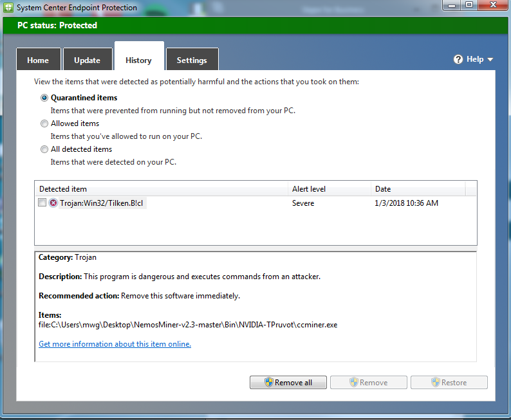Click the Help text label
This screenshot has height=420, width=511.
pos(475,59)
